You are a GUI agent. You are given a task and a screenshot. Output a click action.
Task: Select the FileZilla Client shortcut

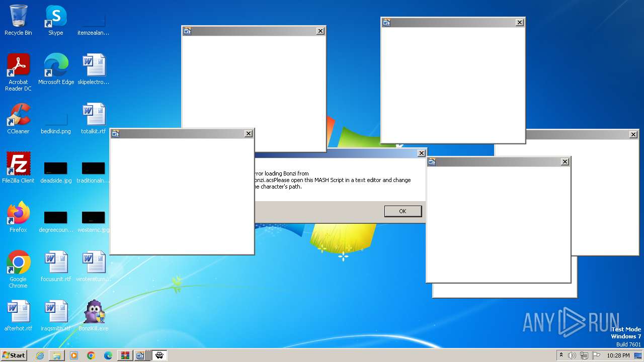click(x=18, y=168)
